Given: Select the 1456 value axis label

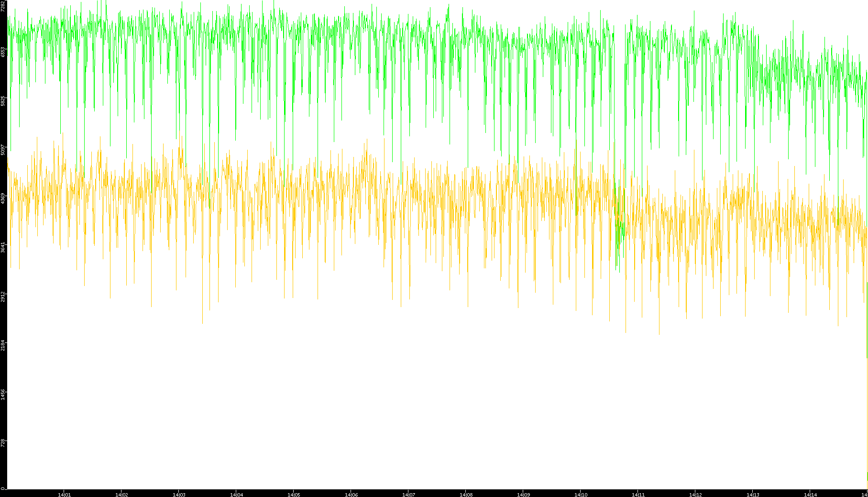Looking at the screenshot, I should pos(3,394).
